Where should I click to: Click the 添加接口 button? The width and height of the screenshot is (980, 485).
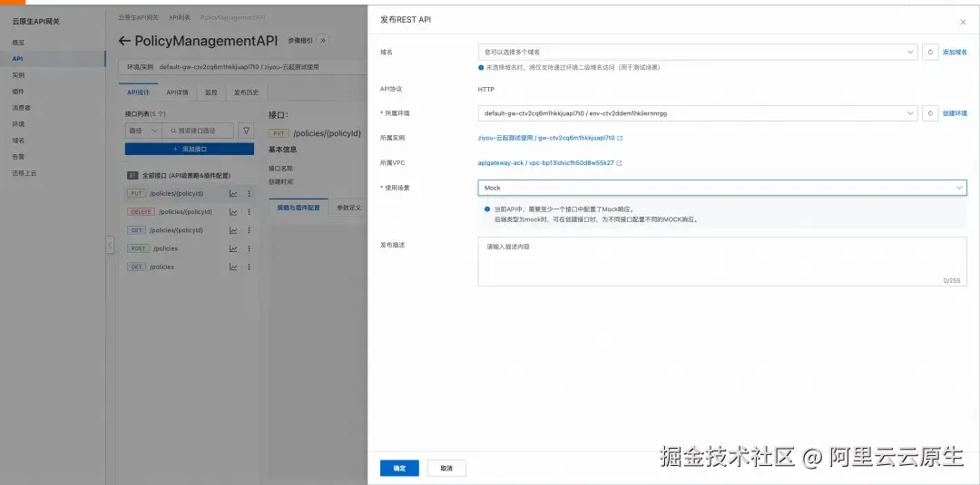(190, 150)
